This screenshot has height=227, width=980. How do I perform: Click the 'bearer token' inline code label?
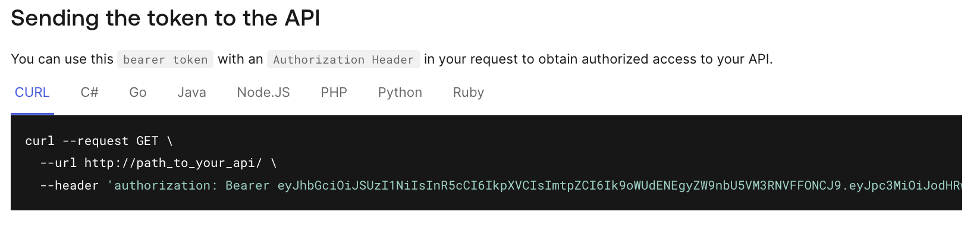click(165, 59)
